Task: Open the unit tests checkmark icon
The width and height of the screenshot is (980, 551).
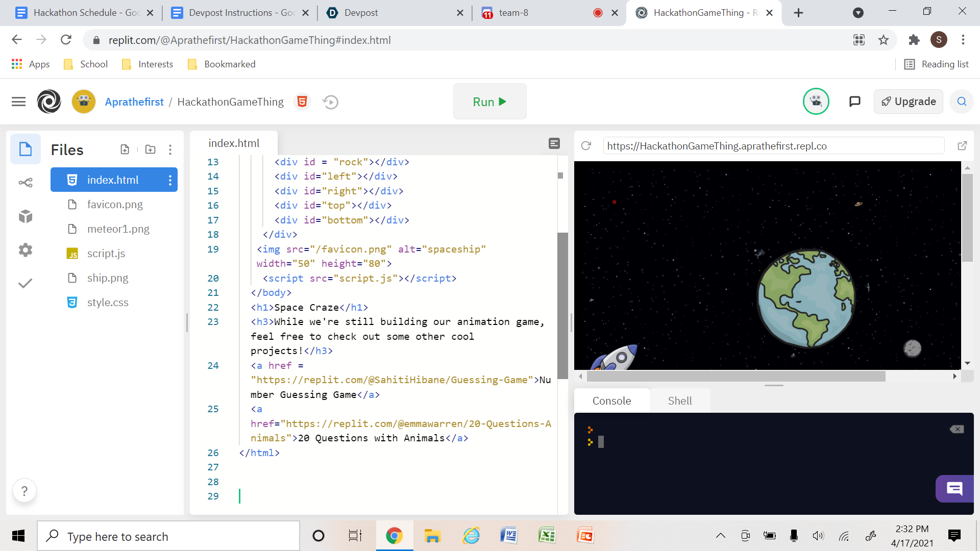Action: pos(26,283)
